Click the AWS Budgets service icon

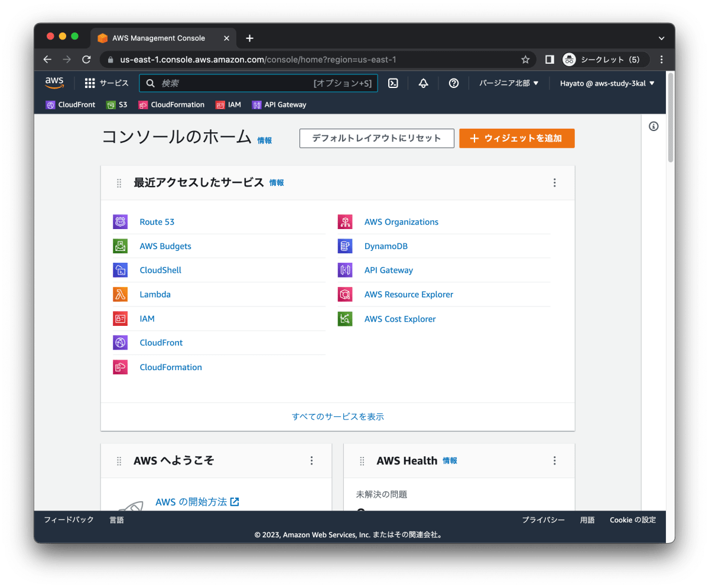pyautogui.click(x=120, y=246)
